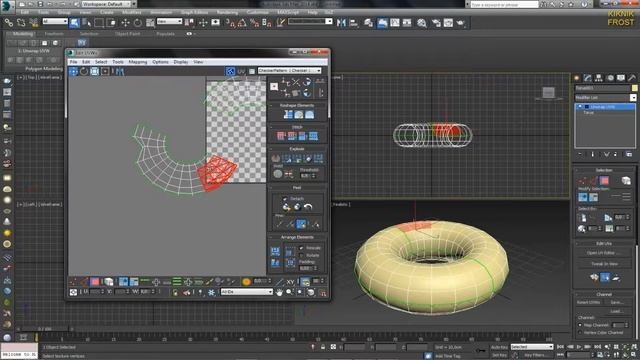Click the Pack Custom icon in Arrange Elements
This screenshot has height=360, width=640.
tap(276, 251)
